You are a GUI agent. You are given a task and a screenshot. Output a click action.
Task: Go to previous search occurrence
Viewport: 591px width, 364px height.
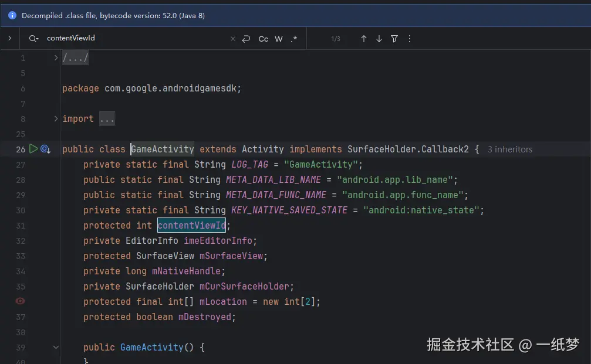point(364,39)
